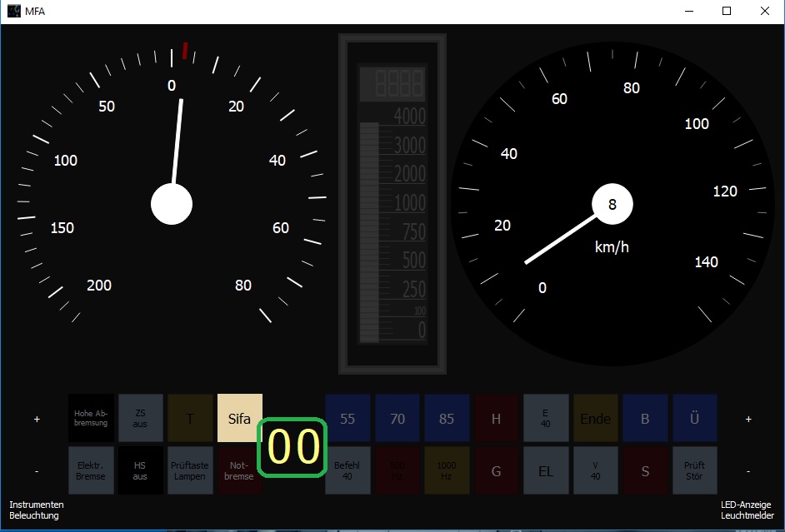Click the Prüftaste Lampen tile
The width and height of the screenshot is (785, 532).
190,470
